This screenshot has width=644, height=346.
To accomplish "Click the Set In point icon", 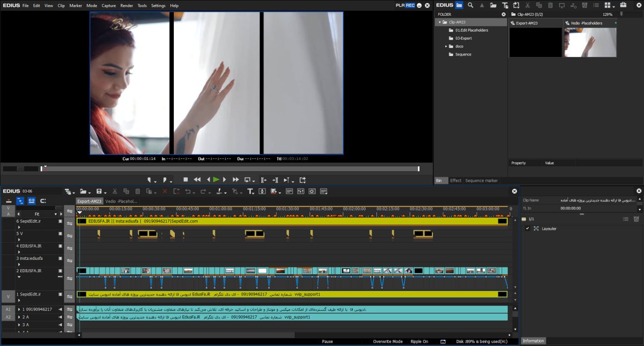I will (150, 180).
